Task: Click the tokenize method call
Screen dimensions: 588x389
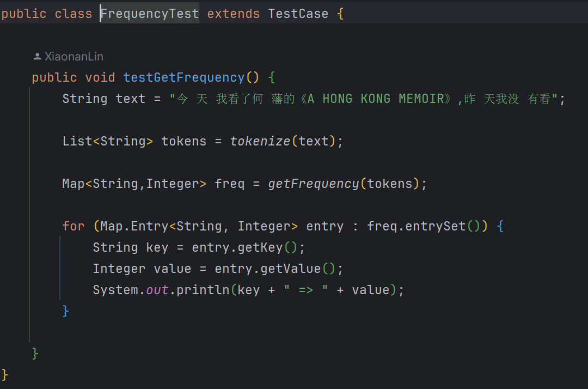Action: click(260, 141)
